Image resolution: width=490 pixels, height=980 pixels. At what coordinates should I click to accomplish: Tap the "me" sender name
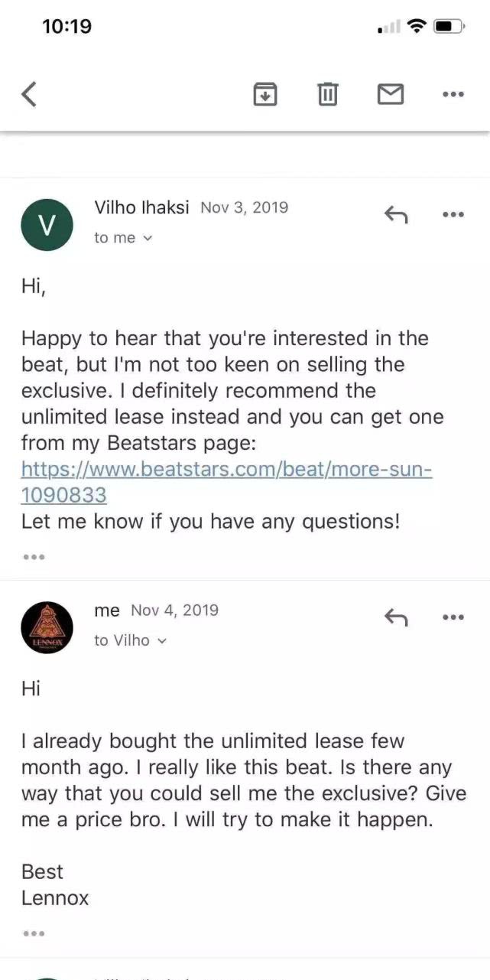(x=107, y=610)
